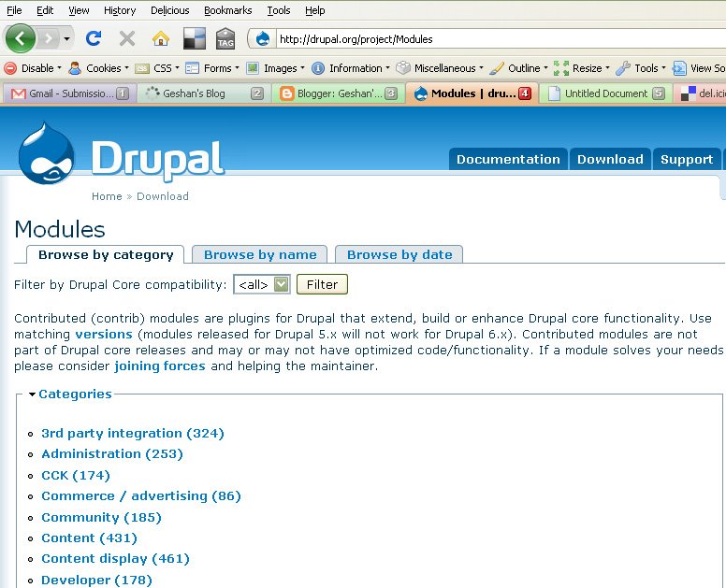Open the Commerce / advertising (86) category
This screenshot has width=726, height=588.
(141, 496)
